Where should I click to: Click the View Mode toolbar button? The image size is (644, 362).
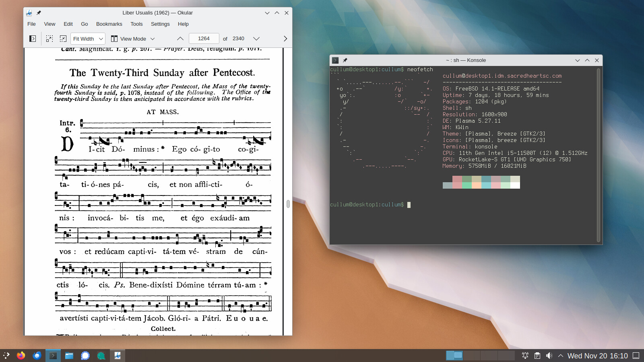(128, 39)
